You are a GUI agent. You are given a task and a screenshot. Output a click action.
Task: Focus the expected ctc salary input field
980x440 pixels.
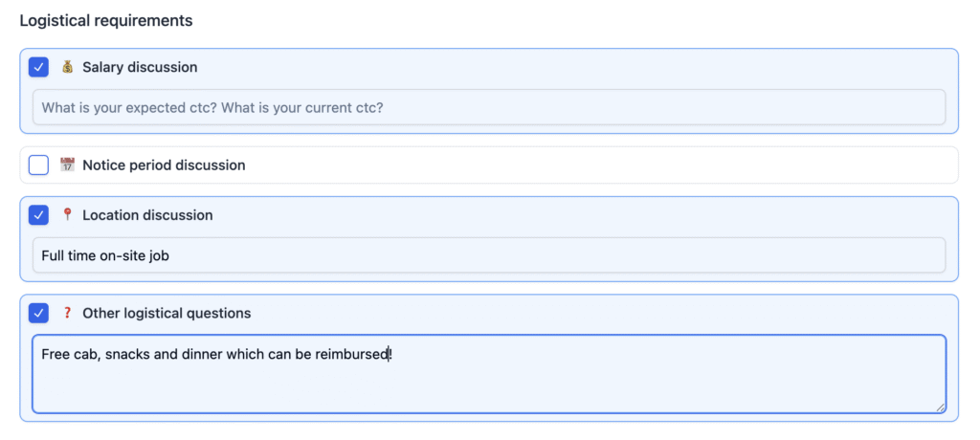pyautogui.click(x=489, y=107)
